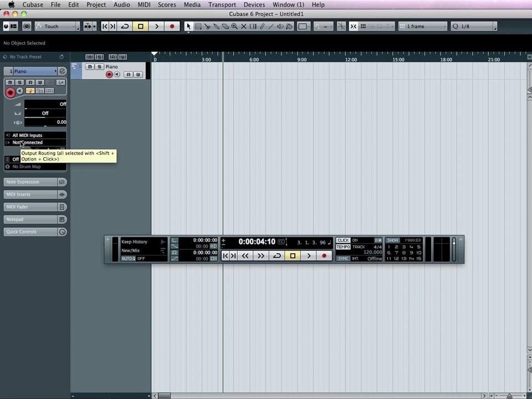Click Go to Previous Marker in toolbar
Viewport: 532px width, 399px height.
coord(105,27)
